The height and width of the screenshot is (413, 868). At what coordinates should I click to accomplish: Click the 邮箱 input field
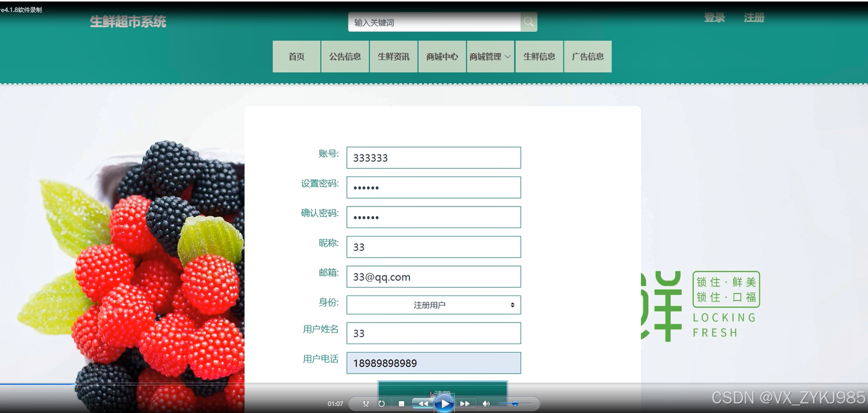click(434, 276)
